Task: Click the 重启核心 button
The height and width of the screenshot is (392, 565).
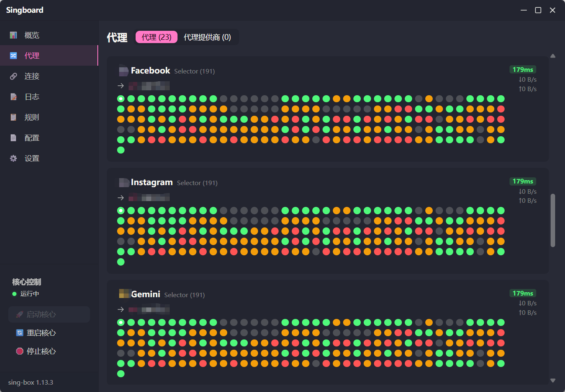Action: 49,333
